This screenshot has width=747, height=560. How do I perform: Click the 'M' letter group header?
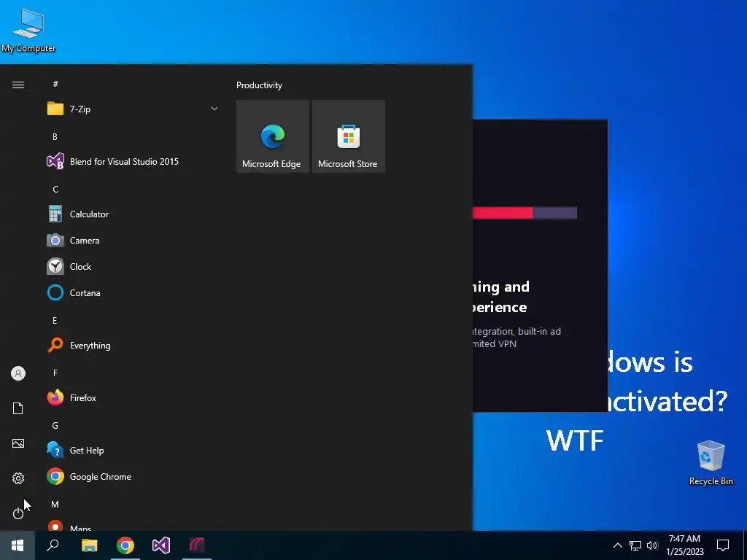point(55,505)
